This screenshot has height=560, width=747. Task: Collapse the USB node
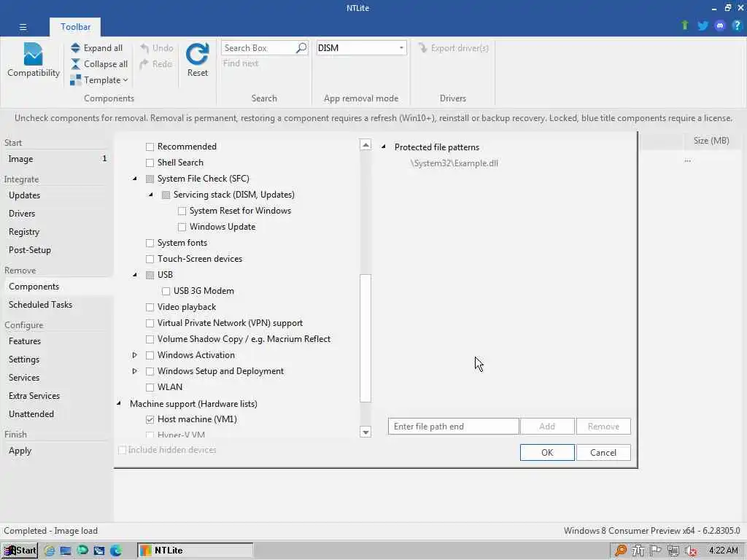pos(135,275)
